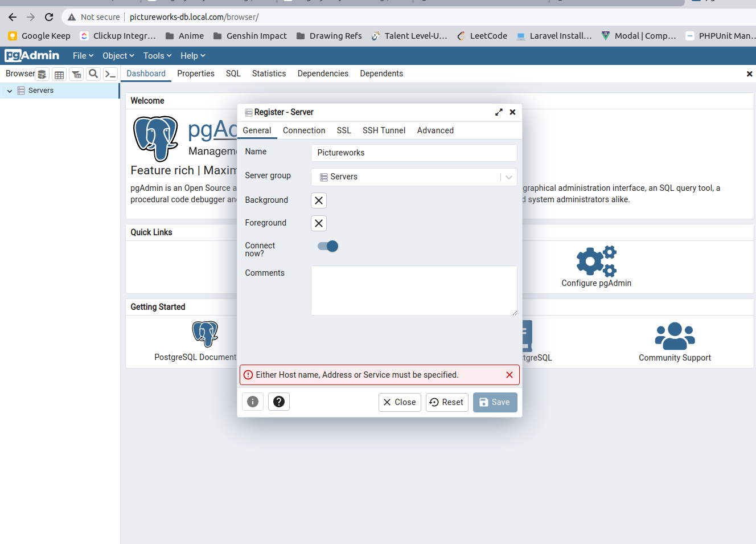Click the Filtered Rows toolbar icon
This screenshot has width=756, height=544.
click(76, 74)
